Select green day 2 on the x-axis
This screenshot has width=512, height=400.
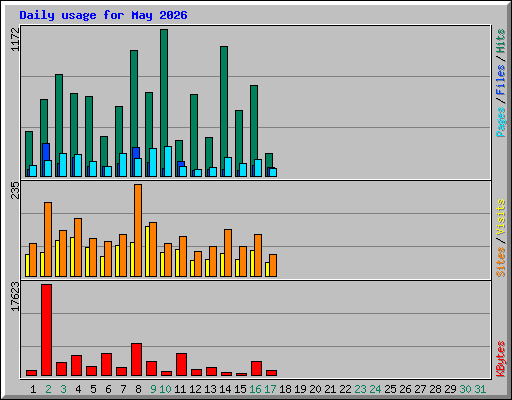tap(48, 389)
